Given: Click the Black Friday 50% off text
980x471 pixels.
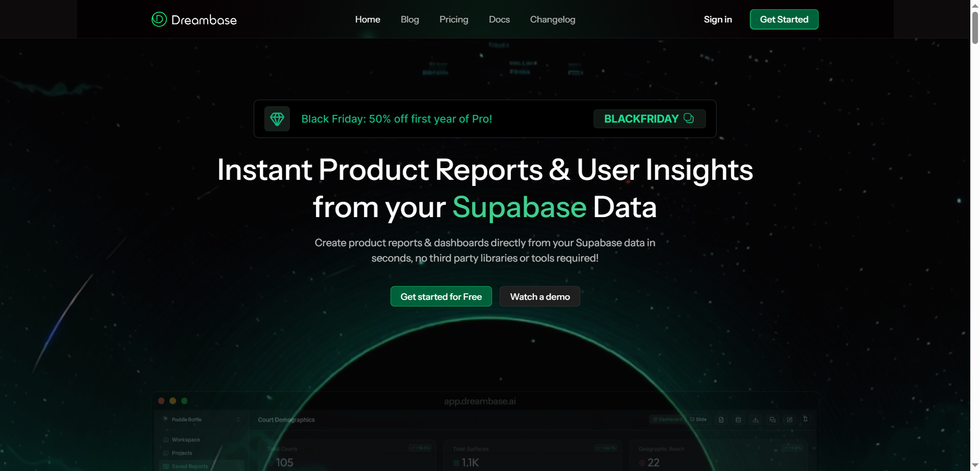Looking at the screenshot, I should point(397,119).
